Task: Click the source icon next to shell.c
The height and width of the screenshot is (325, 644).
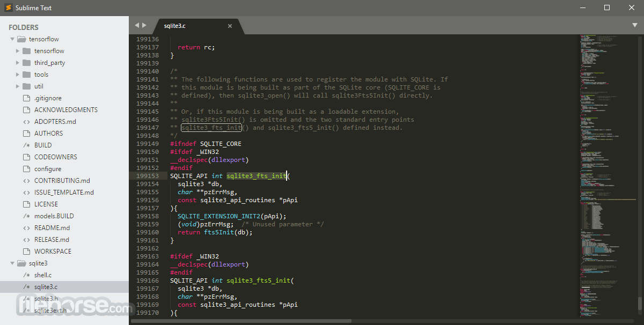Action: 26,275
